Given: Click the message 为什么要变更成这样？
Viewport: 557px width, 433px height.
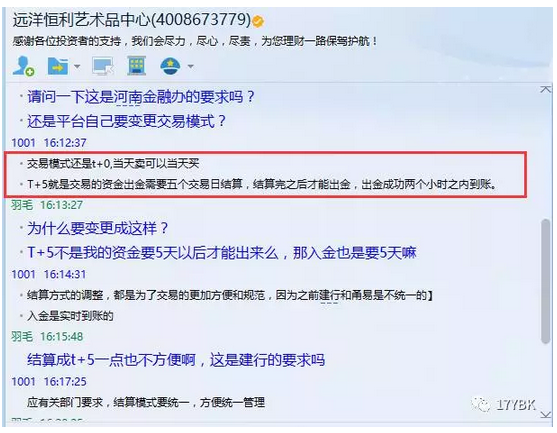Looking at the screenshot, I should 98,228.
